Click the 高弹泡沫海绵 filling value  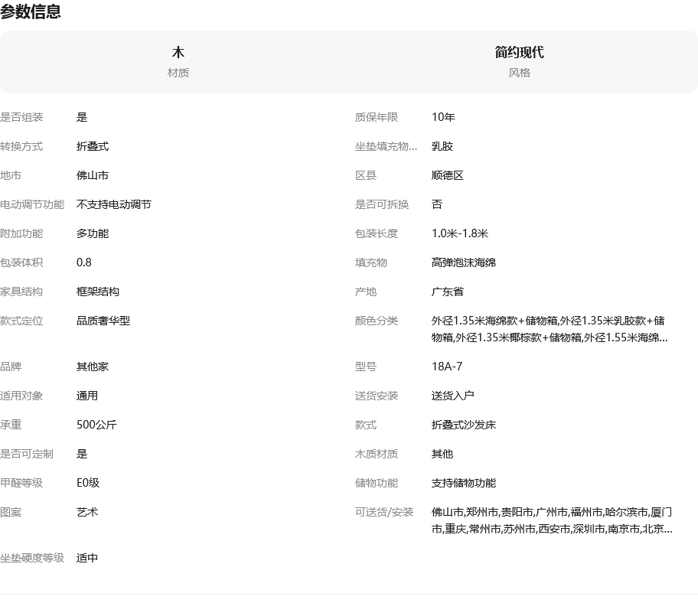point(463,262)
